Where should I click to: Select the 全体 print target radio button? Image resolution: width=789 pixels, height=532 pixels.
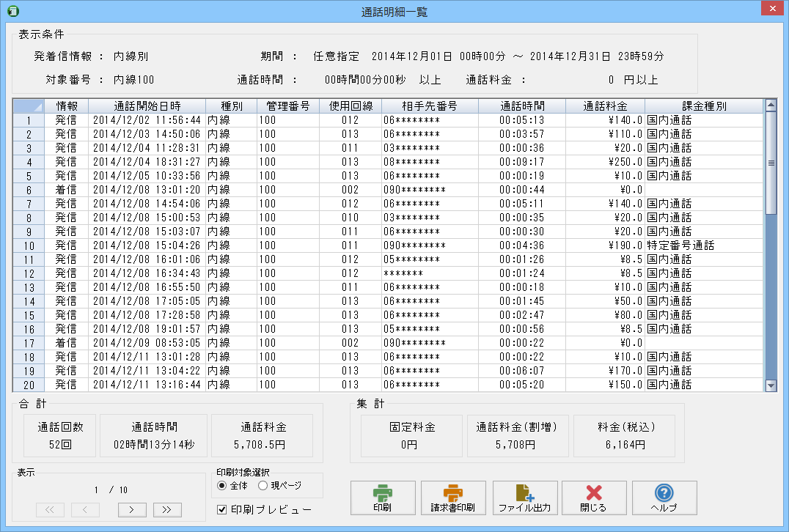[222, 485]
